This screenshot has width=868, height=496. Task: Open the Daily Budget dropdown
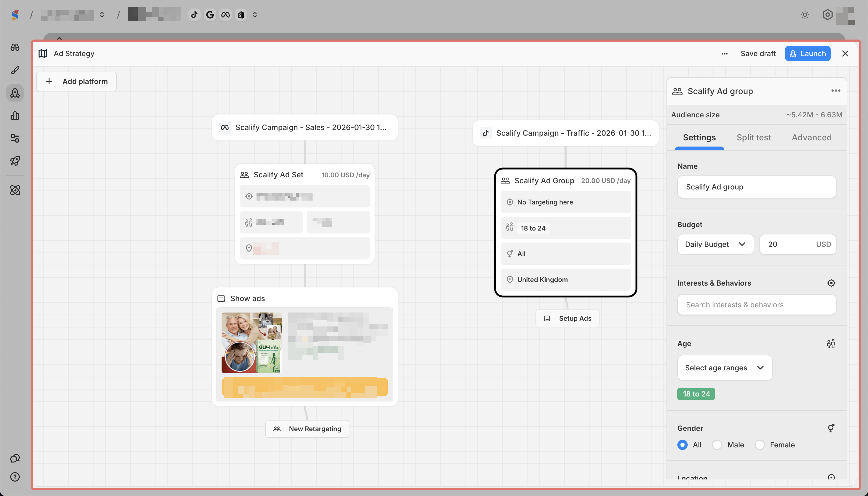[716, 244]
